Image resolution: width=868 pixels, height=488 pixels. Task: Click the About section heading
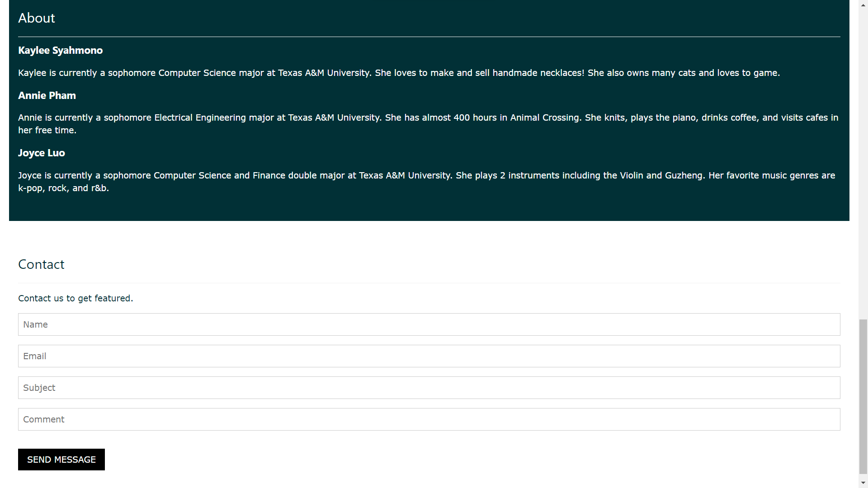[37, 18]
